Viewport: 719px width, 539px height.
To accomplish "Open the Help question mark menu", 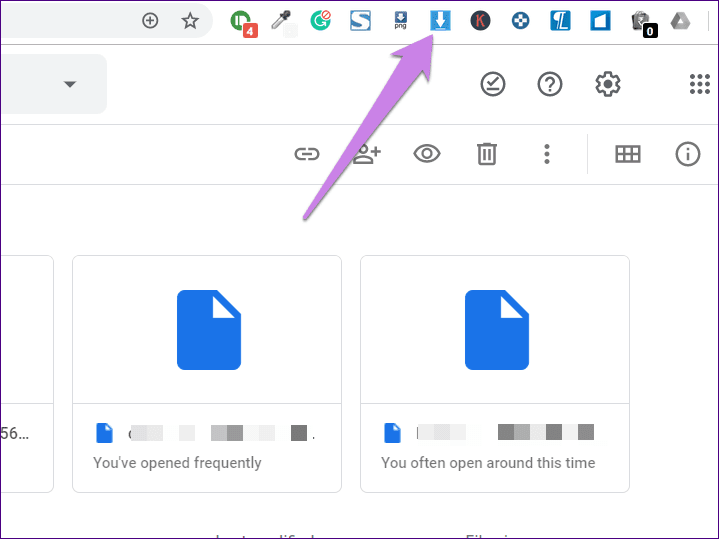I will click(x=550, y=84).
